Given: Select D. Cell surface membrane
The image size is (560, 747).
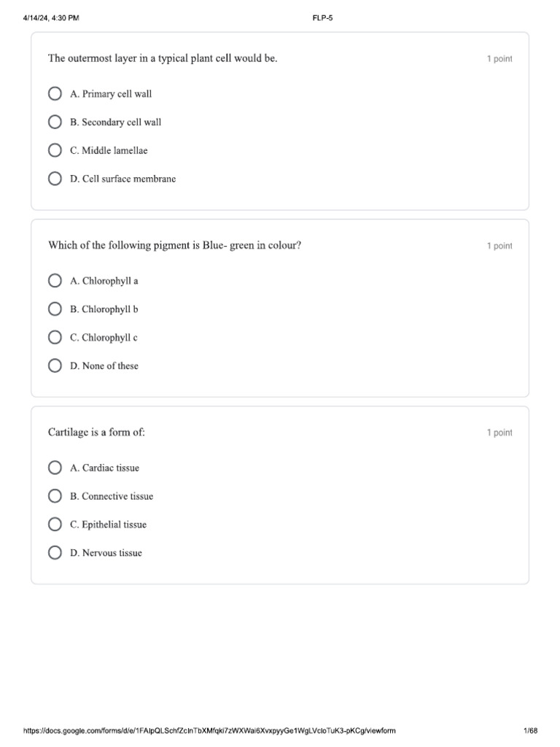Looking at the screenshot, I should point(55,179).
